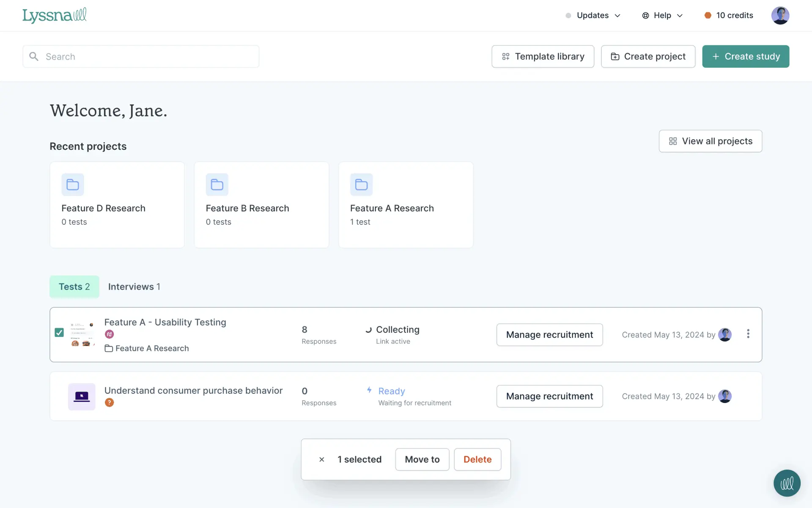Click the red Delete button
Screen dimensions: 812x508
[x=477, y=459]
